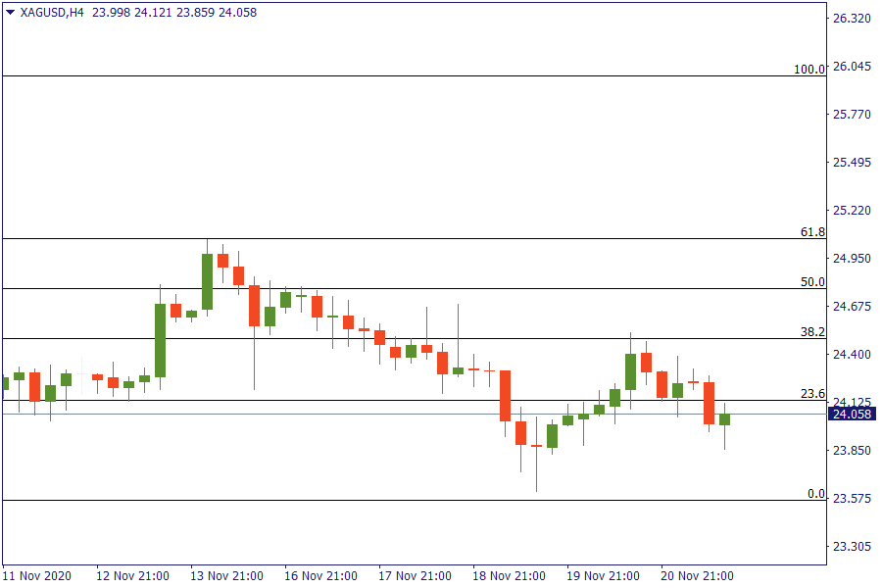This screenshot has width=882, height=588.
Task: Click the XAGUSD,H4 chart symbol title
Action: pyautogui.click(x=52, y=13)
